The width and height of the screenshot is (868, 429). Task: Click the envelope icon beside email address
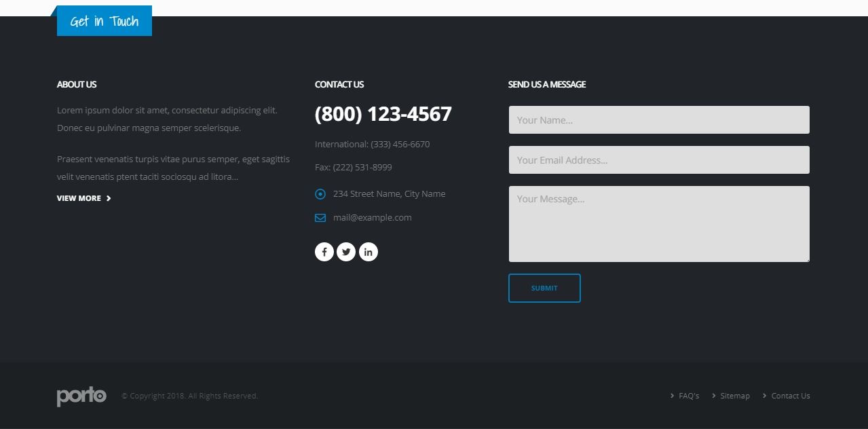pos(320,218)
